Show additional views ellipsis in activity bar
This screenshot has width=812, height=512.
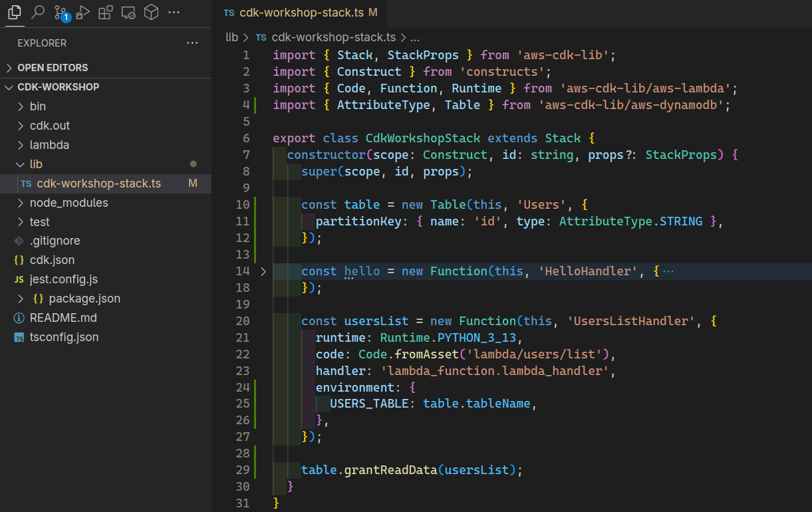(174, 12)
